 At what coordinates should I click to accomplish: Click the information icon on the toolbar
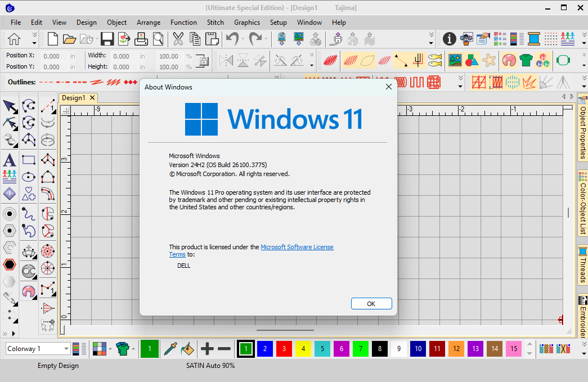(449, 38)
